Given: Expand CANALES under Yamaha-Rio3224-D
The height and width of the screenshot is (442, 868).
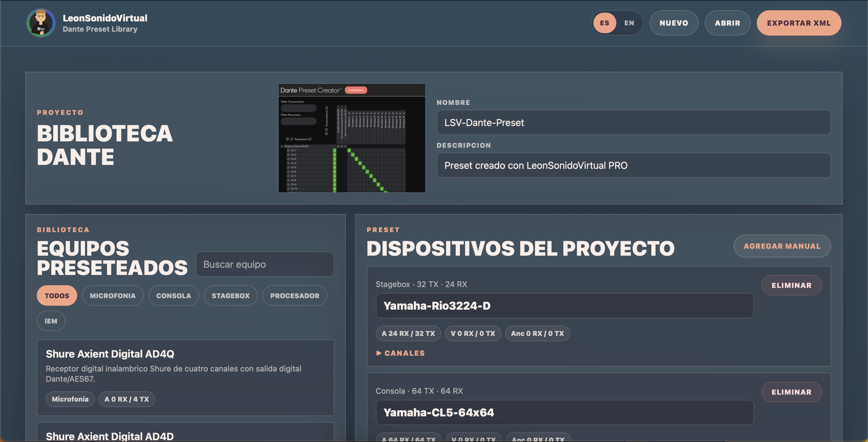Looking at the screenshot, I should pyautogui.click(x=400, y=353).
